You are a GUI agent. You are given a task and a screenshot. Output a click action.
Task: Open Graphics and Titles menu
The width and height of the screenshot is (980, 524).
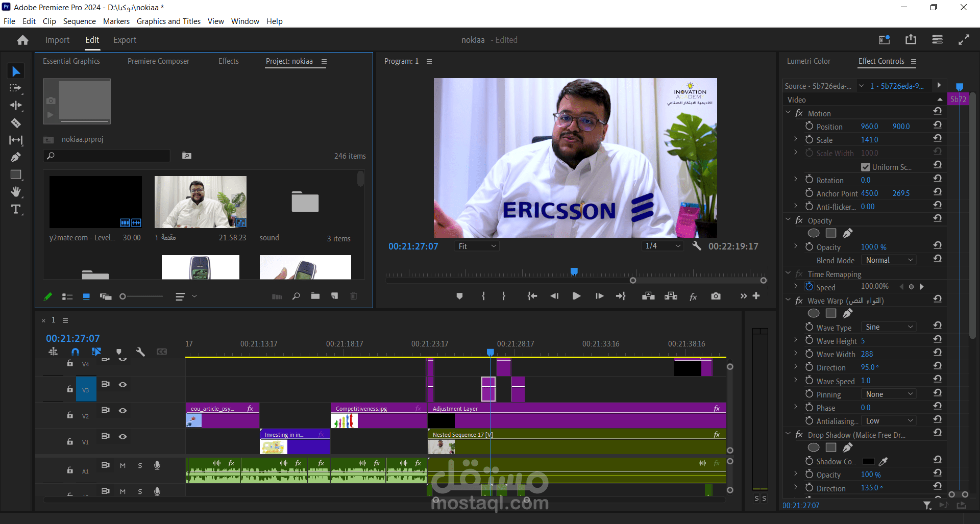168,21
